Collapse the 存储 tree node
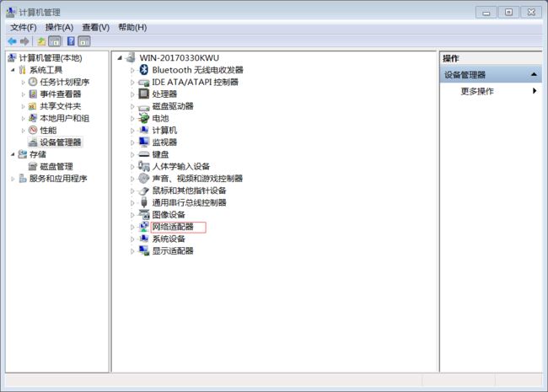The image size is (548, 392). click(x=13, y=154)
